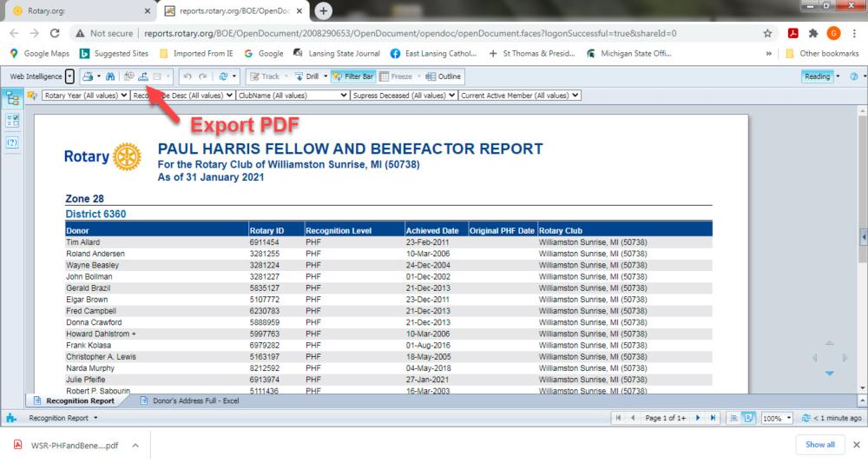Open the Web Intelligence dropdown arrow
Viewport: 868px width, 463px height.
coord(69,76)
